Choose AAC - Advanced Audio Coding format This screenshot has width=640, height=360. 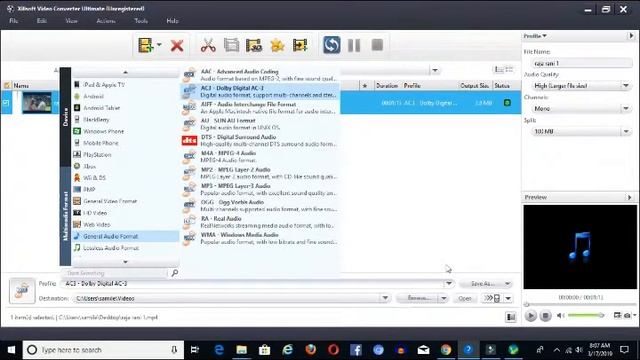click(x=260, y=75)
